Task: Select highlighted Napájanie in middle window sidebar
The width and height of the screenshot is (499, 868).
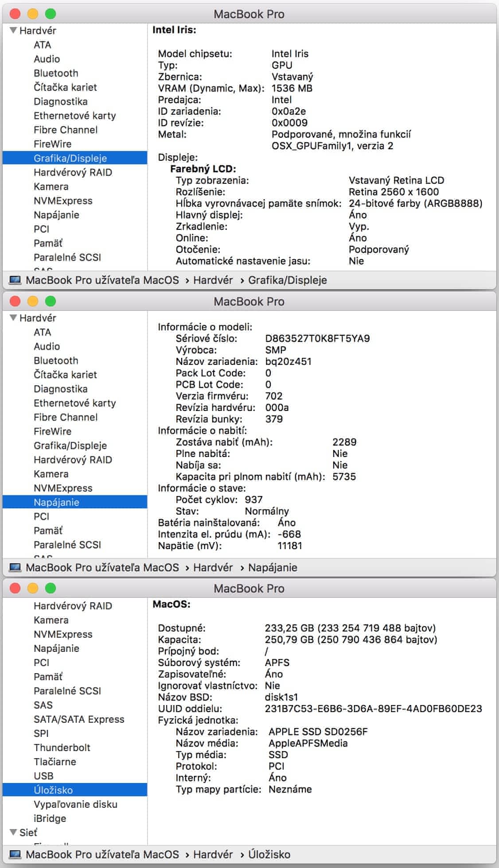Action: [x=75, y=502]
